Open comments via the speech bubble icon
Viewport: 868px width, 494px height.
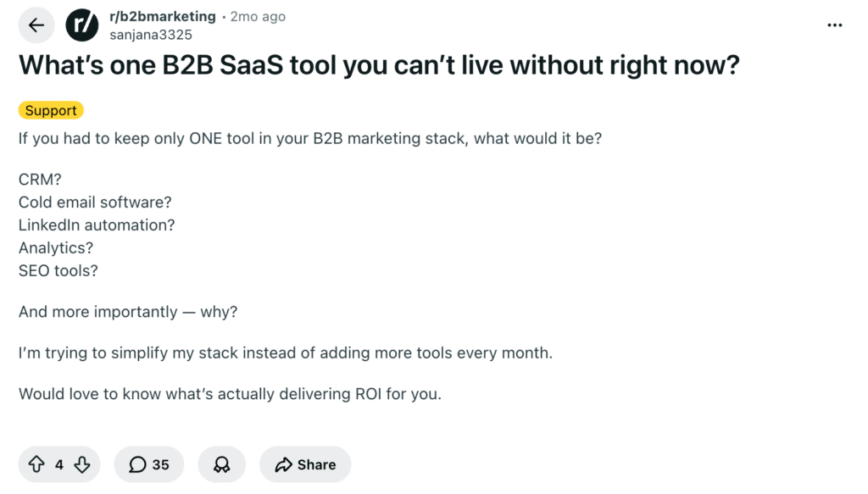136,464
